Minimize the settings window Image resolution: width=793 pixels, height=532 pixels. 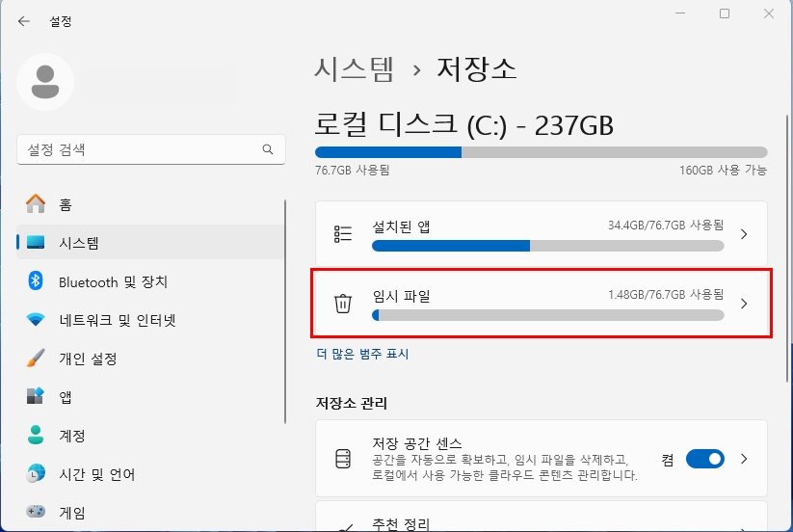[680, 13]
